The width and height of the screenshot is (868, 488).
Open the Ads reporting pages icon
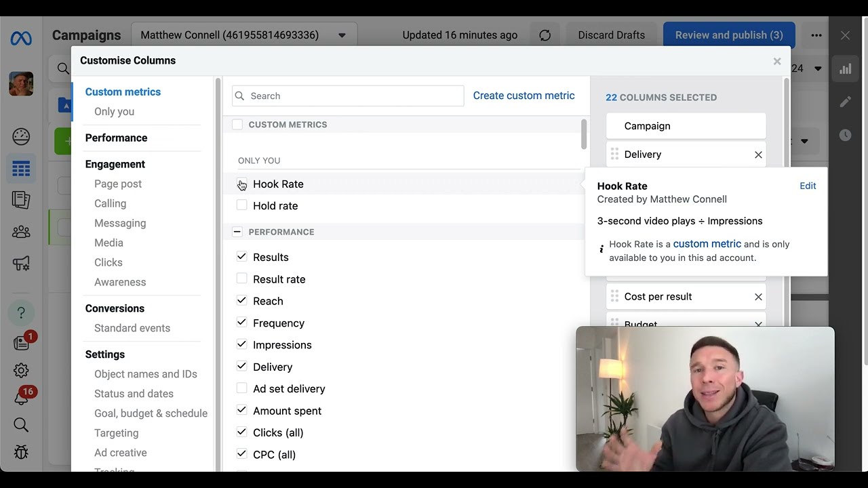pyautogui.click(x=21, y=200)
